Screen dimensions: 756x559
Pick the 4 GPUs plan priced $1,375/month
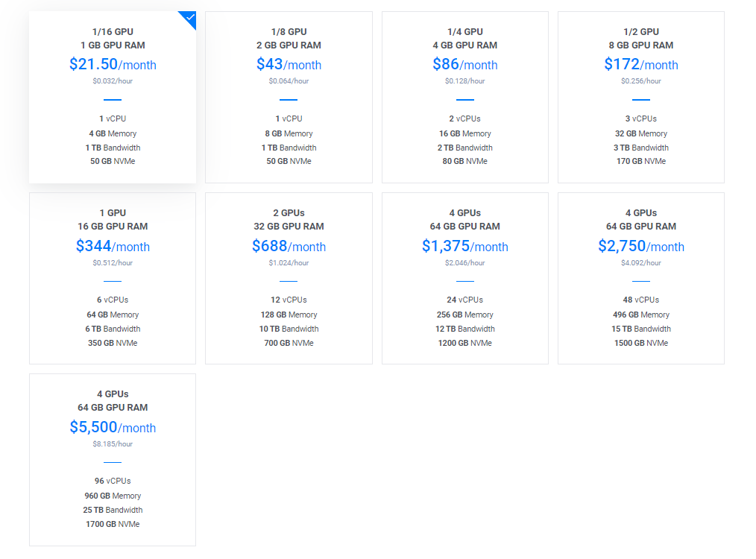pos(464,278)
